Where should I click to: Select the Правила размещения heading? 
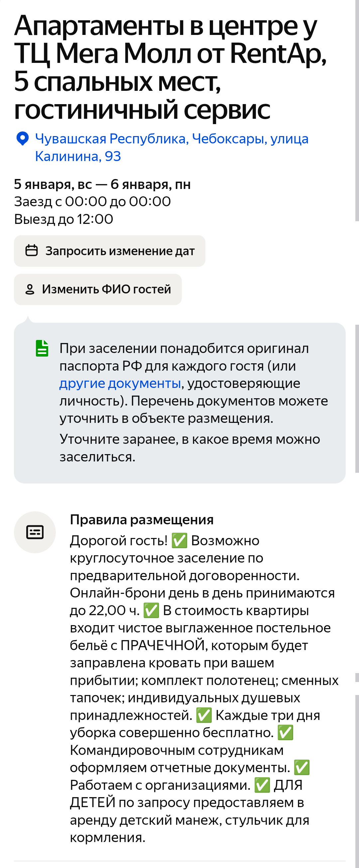click(142, 520)
